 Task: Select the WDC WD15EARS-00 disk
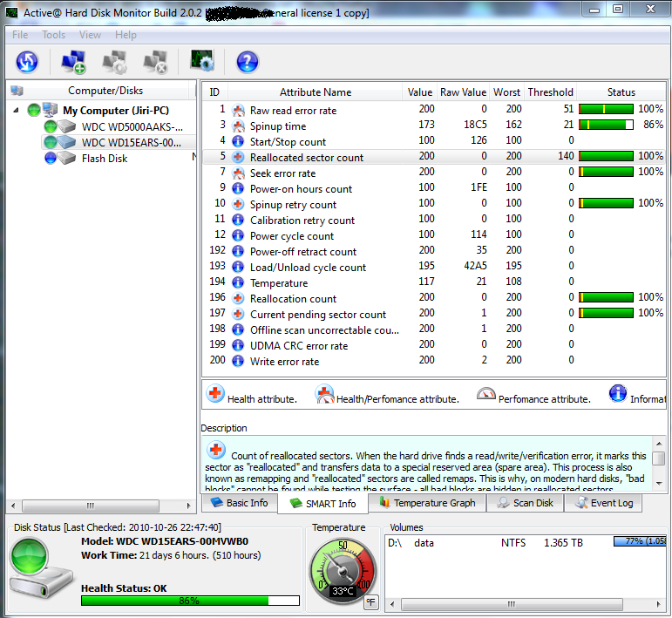tap(131, 143)
